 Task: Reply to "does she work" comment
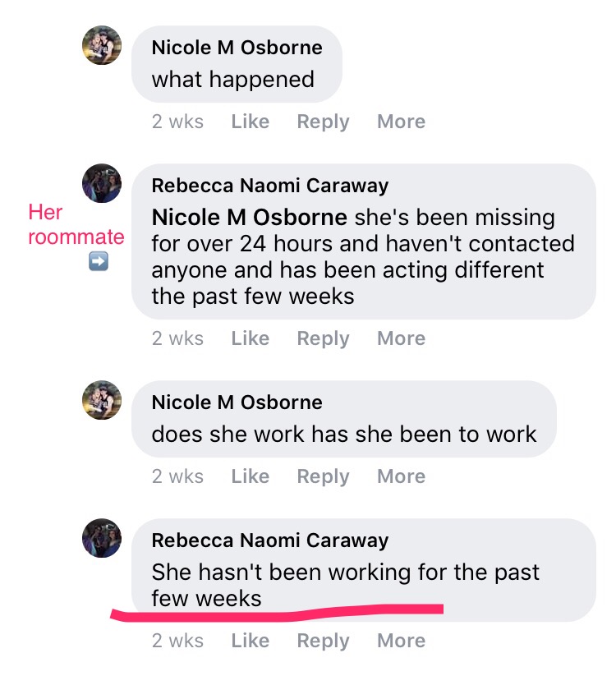(323, 476)
